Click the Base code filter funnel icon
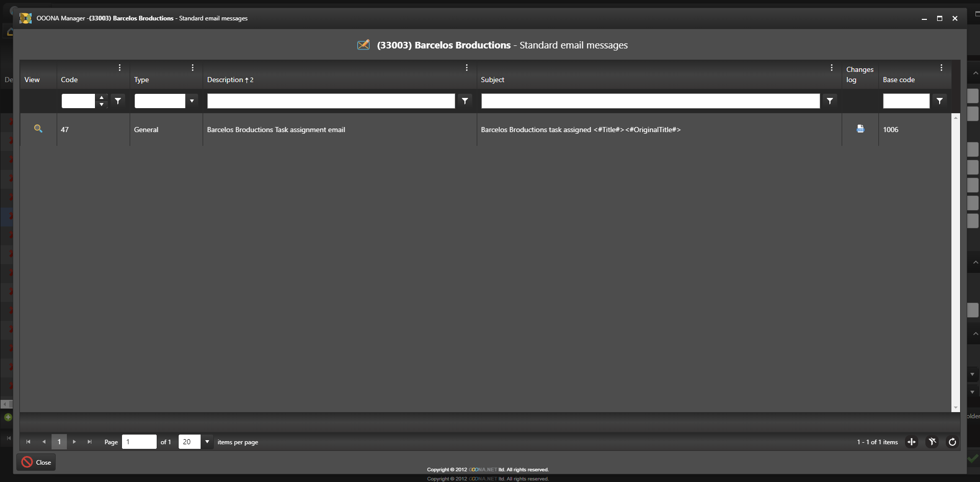The image size is (980, 482). click(x=939, y=101)
